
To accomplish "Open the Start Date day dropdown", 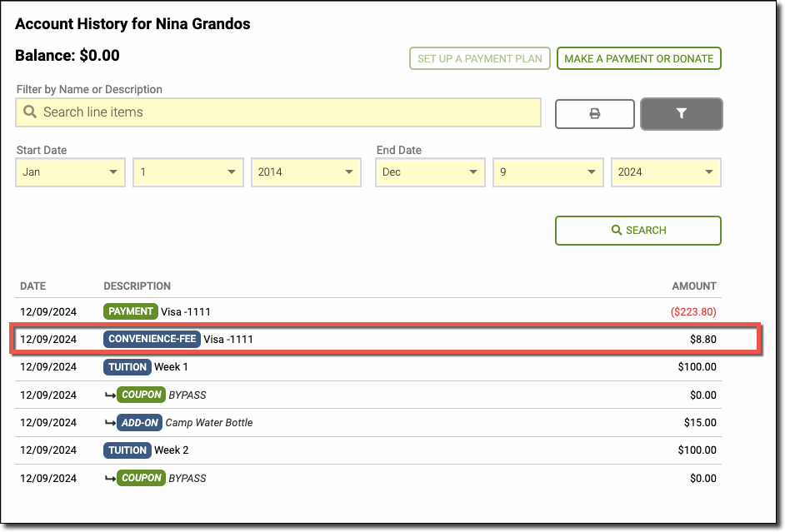I will click(x=188, y=172).
